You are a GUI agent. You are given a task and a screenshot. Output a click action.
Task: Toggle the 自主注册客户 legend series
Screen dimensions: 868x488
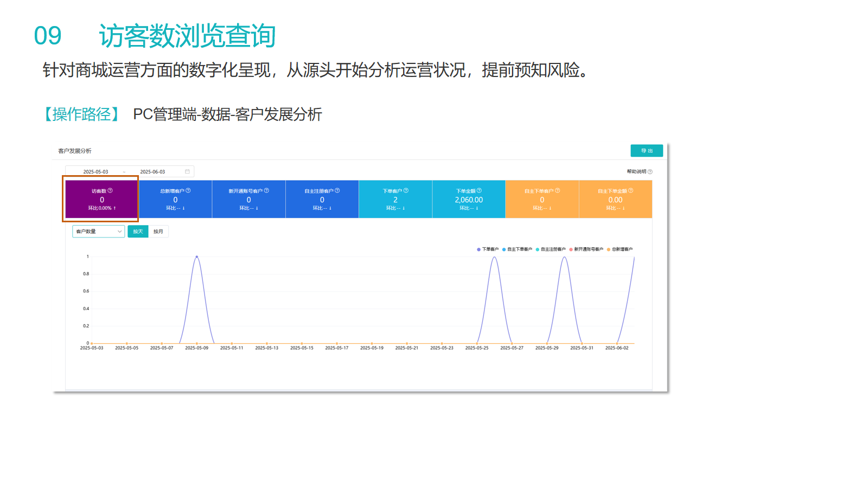[551, 249]
